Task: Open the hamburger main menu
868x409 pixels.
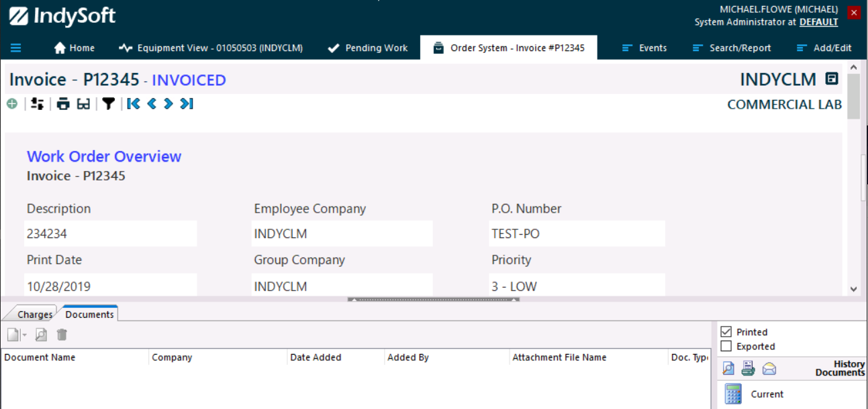Action: 16,48
